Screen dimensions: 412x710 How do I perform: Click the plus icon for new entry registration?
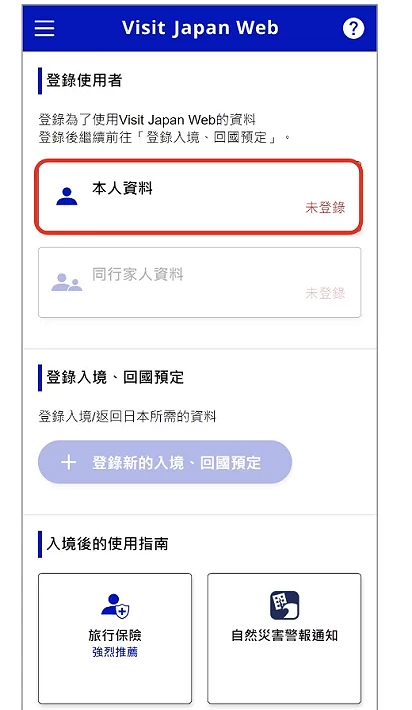(68, 462)
